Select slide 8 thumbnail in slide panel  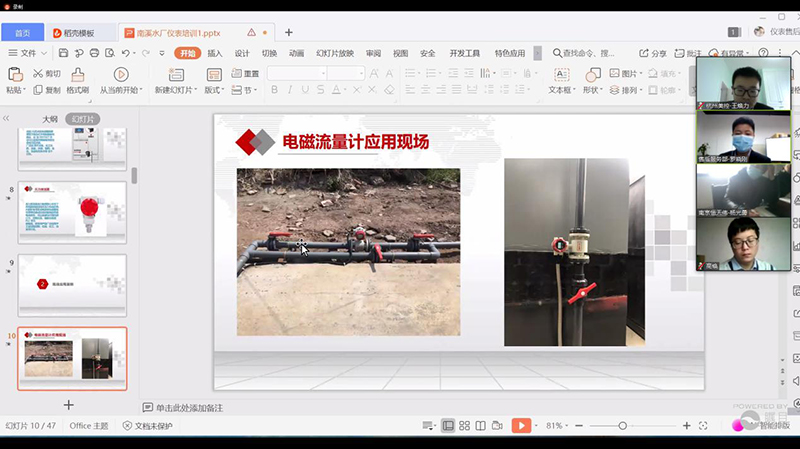point(72,212)
